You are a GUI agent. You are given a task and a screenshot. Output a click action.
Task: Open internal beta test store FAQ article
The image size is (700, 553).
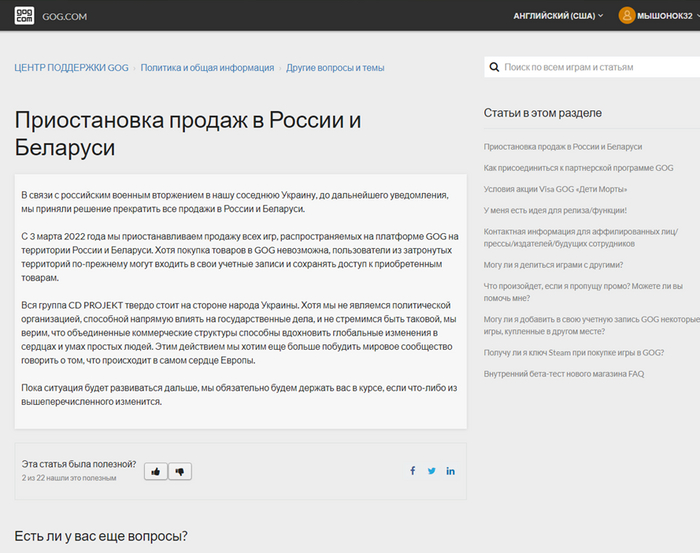tap(564, 374)
